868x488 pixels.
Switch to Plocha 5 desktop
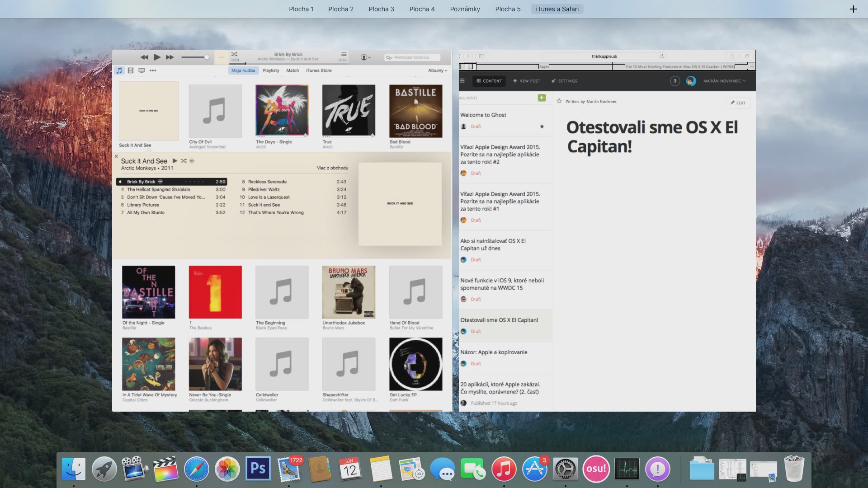(x=508, y=9)
